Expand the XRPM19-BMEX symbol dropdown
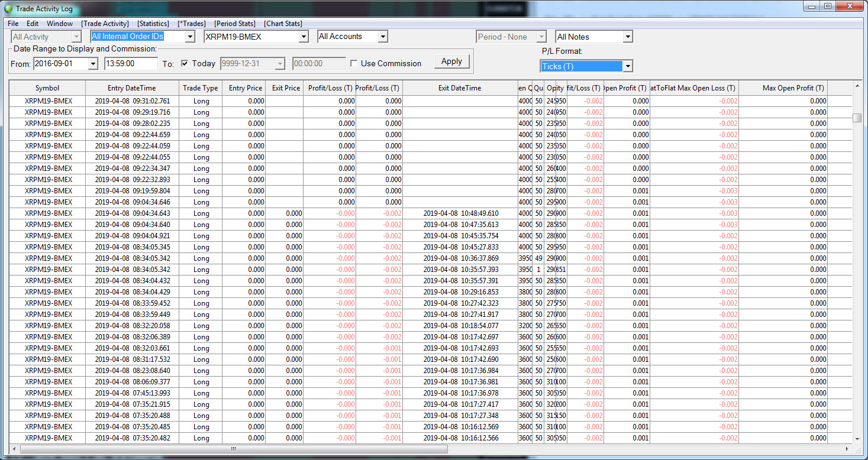 304,37
